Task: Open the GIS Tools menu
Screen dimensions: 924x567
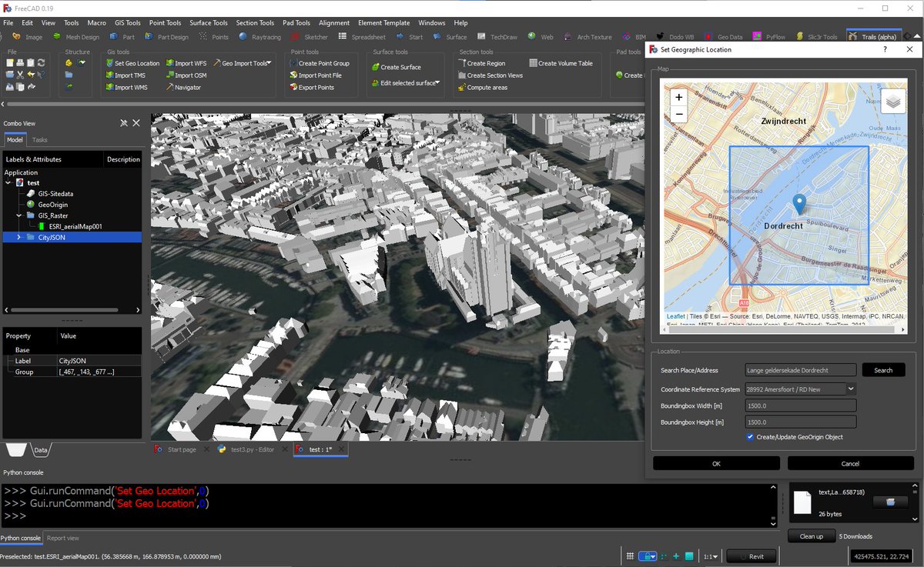Action: (127, 23)
